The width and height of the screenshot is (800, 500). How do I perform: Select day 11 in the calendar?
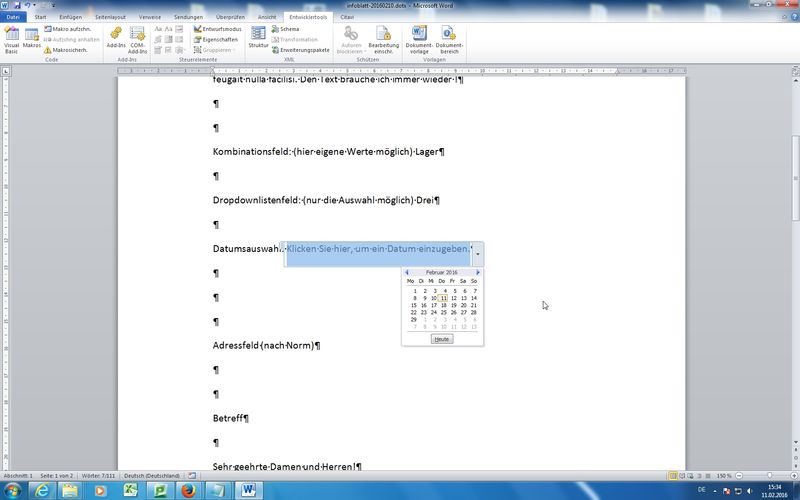click(443, 298)
